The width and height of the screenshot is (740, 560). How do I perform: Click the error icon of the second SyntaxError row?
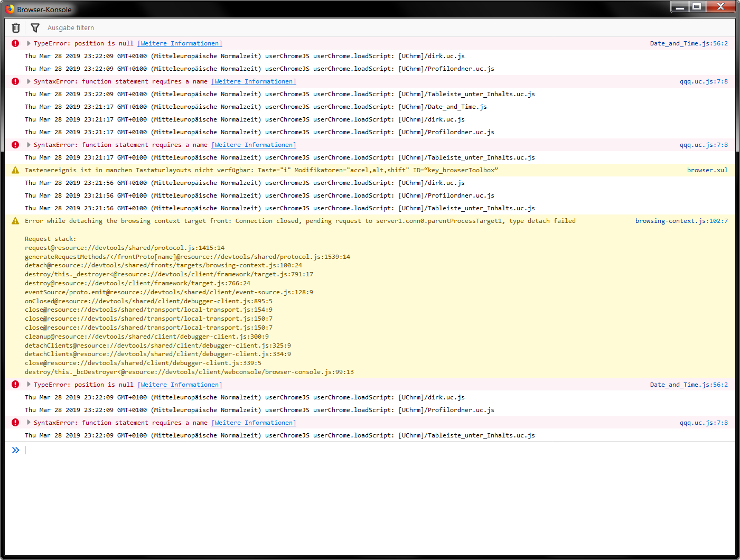coord(15,145)
